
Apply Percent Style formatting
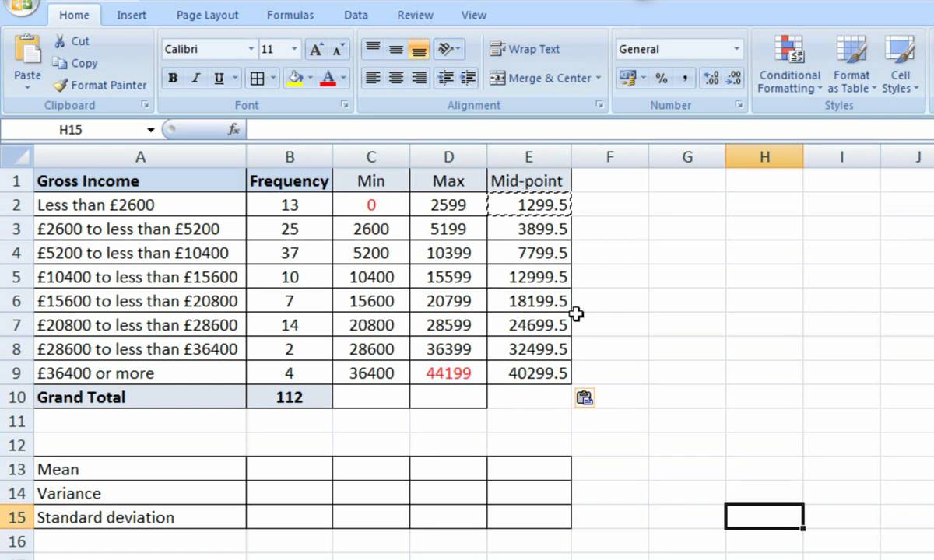(661, 78)
